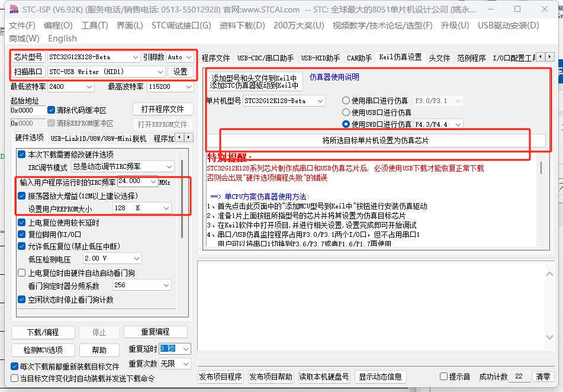The width and height of the screenshot is (563, 392).
Task: Toggle 振荡器放大增益 checkbox
Action: pos(21,196)
